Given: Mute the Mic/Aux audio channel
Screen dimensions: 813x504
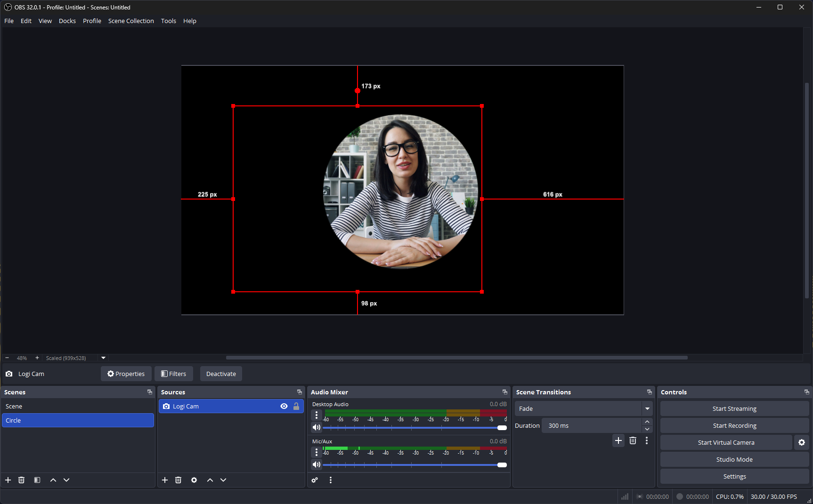Looking at the screenshot, I should (317, 464).
